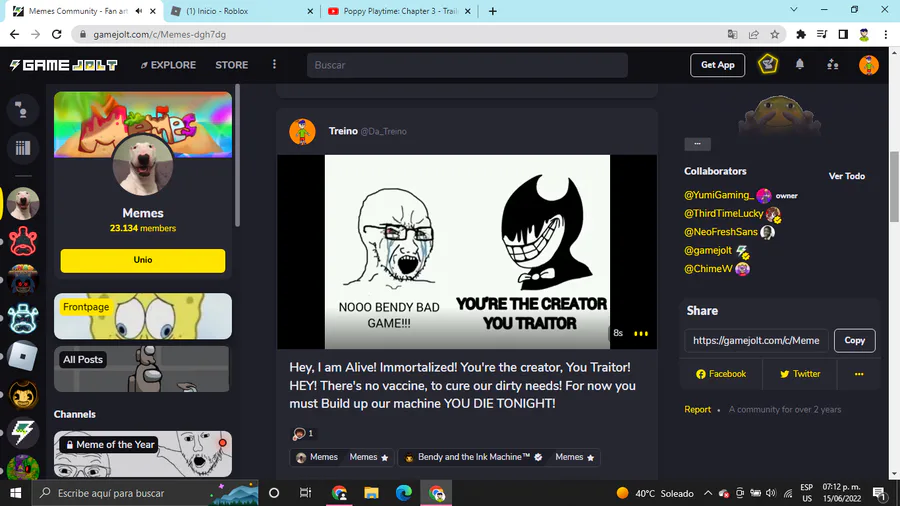Open the header more options menu

[x=274, y=65]
